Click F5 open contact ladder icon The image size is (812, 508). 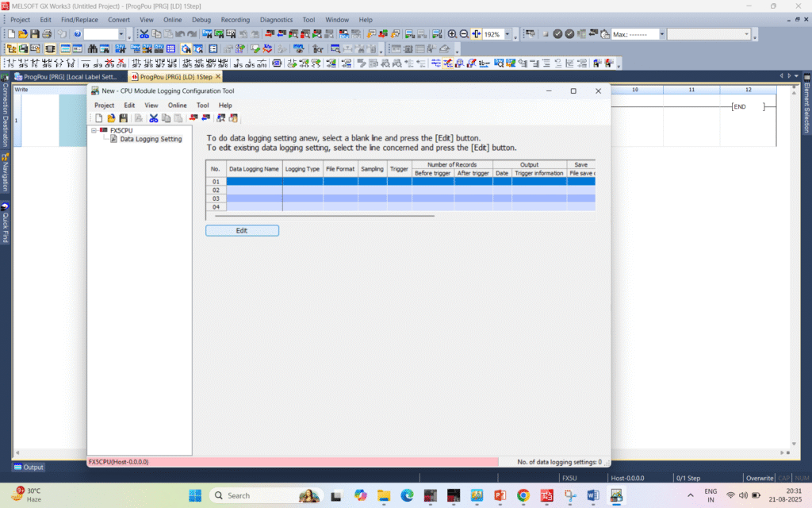[11, 63]
